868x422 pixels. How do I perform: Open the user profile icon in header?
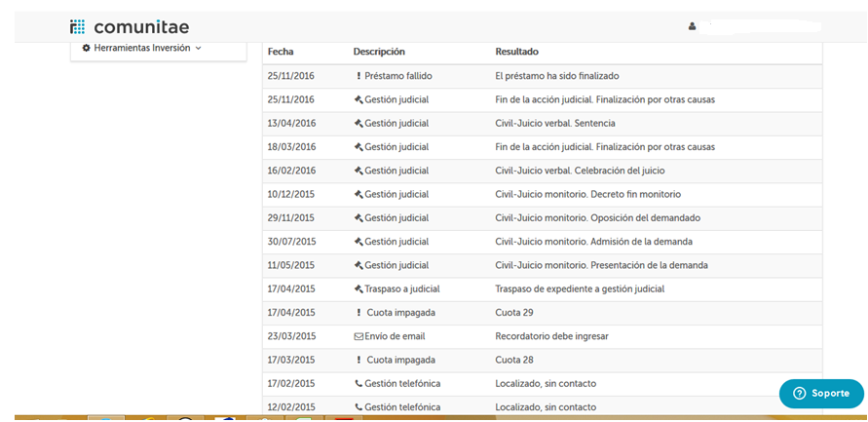(693, 26)
